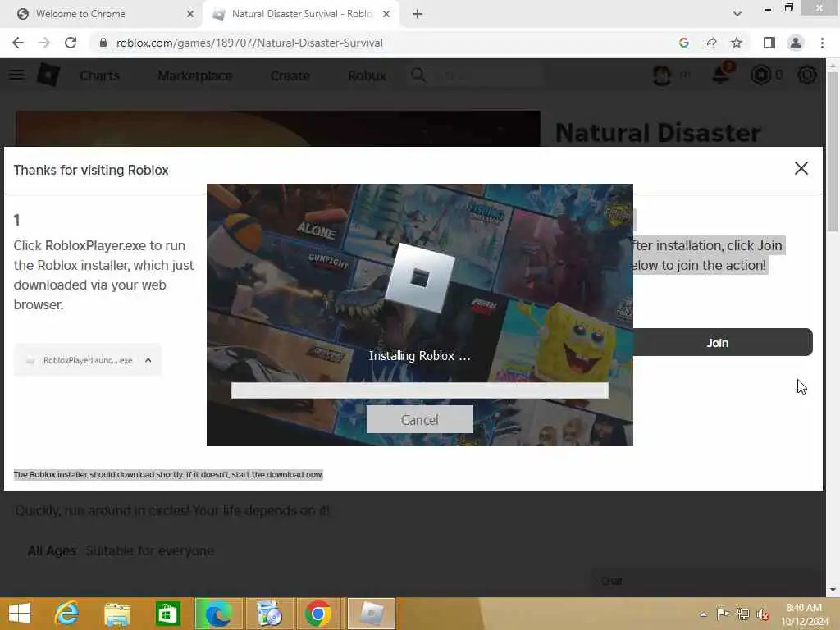Open the network tray icon
The height and width of the screenshot is (630, 840).
[743, 614]
